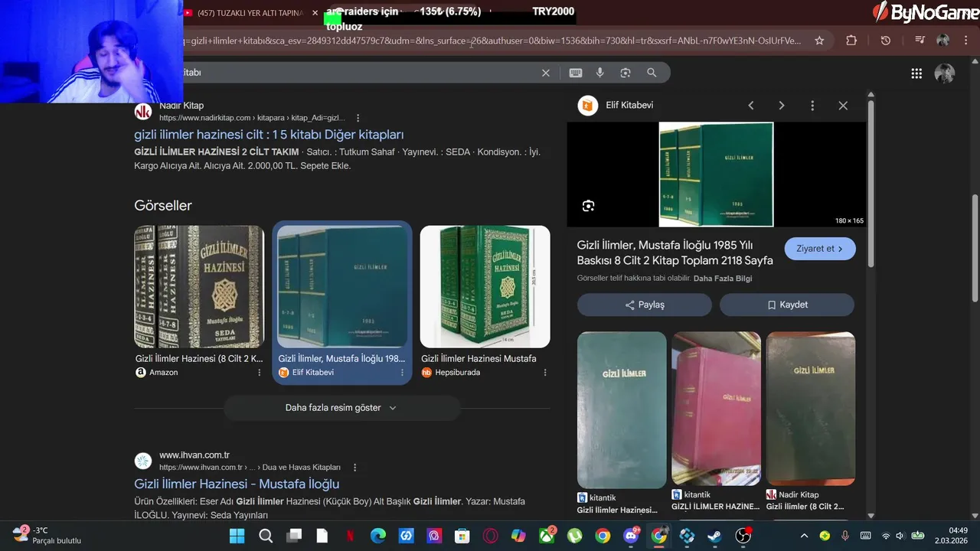Open Windows taskbar search

[266, 536]
